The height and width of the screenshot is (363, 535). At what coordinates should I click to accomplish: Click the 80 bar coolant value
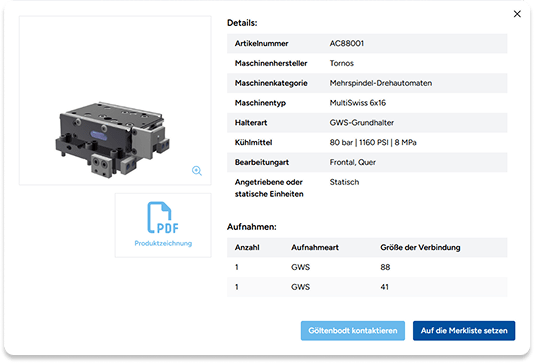click(373, 142)
